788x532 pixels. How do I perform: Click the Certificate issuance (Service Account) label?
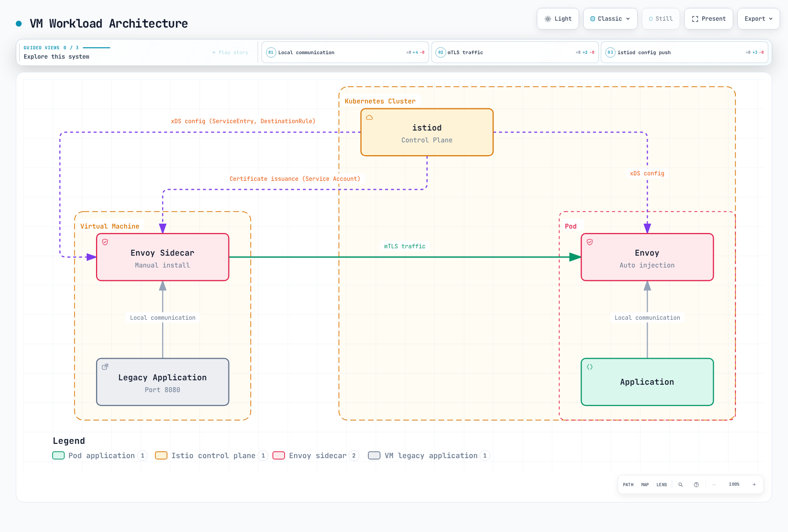point(295,179)
